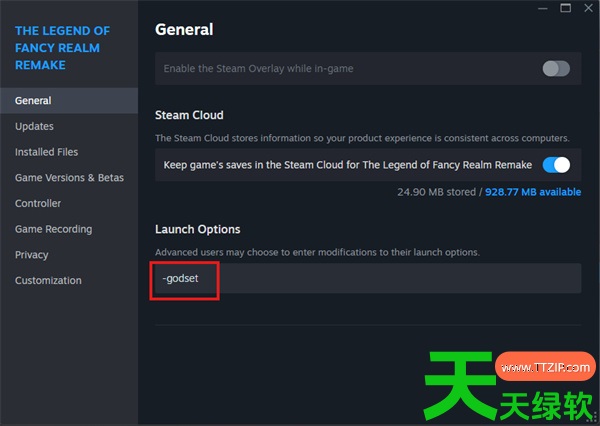
Task: Disable Steam Cloud saves toggle
Action: click(556, 165)
